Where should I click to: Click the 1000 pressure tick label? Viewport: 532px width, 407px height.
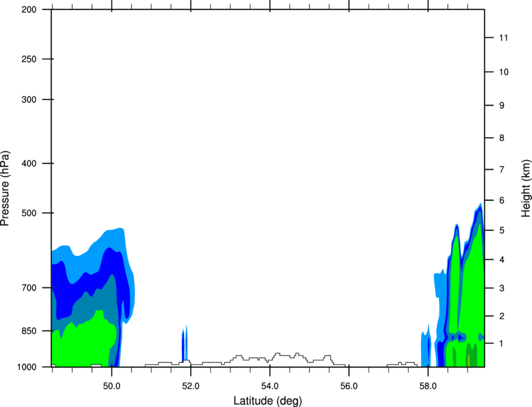pyautogui.click(x=27, y=367)
